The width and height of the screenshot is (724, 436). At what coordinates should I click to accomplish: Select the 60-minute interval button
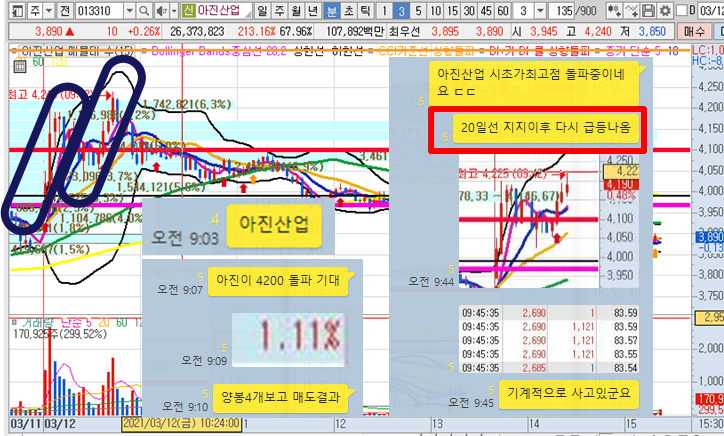[503, 10]
